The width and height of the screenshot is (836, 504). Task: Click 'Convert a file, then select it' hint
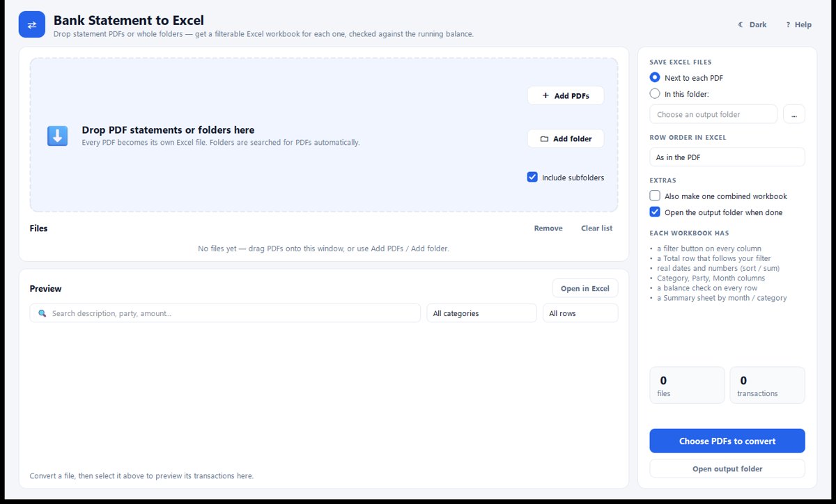pos(141,476)
